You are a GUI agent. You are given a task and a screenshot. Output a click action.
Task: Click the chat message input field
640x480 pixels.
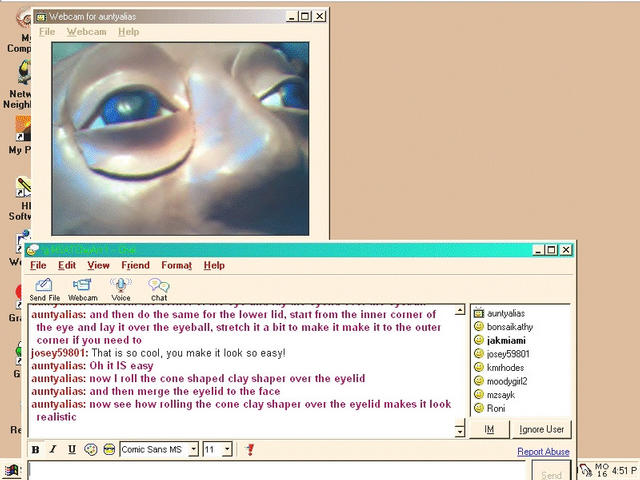[x=278, y=471]
